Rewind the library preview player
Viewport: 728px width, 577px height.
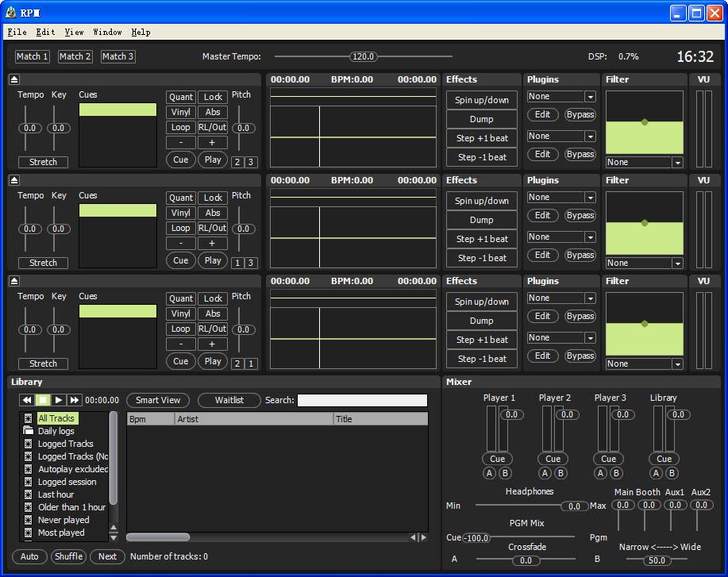27,400
